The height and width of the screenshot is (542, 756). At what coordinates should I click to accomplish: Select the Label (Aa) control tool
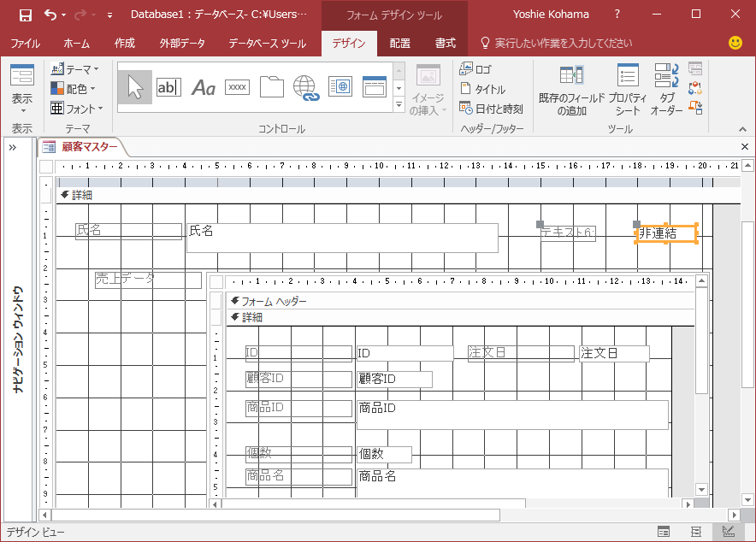[x=204, y=87]
